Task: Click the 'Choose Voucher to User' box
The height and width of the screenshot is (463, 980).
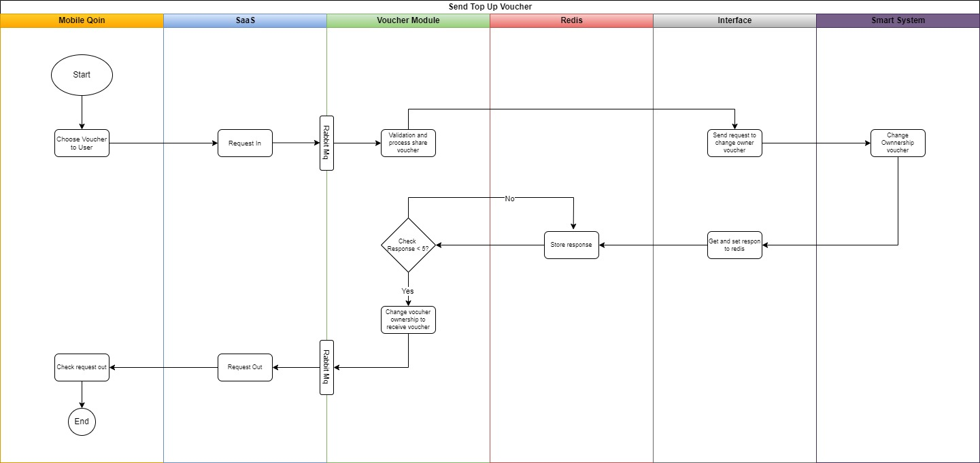Action: coord(82,143)
